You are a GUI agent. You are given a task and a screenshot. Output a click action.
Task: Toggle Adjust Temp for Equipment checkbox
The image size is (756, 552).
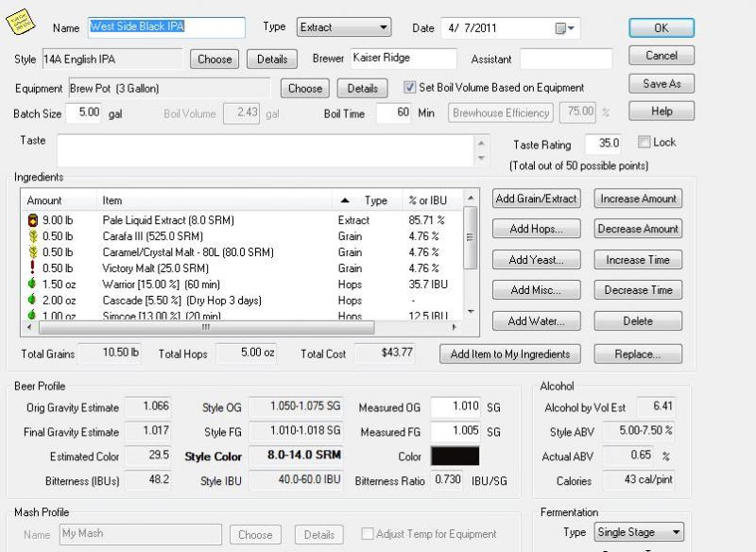(368, 534)
